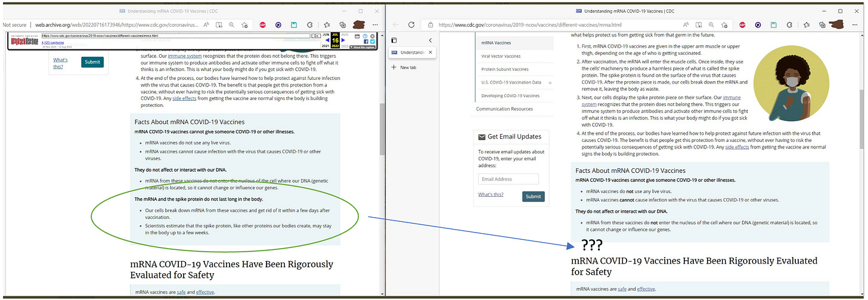868x300 pixels.
Task: Click site lock icon in right CDC window
Action: point(432,25)
